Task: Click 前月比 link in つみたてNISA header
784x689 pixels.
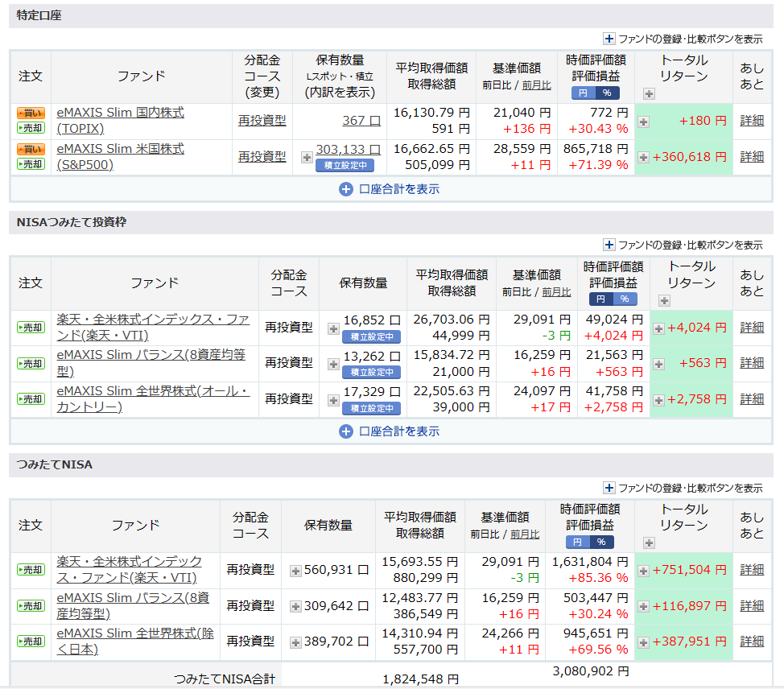Action: [525, 534]
